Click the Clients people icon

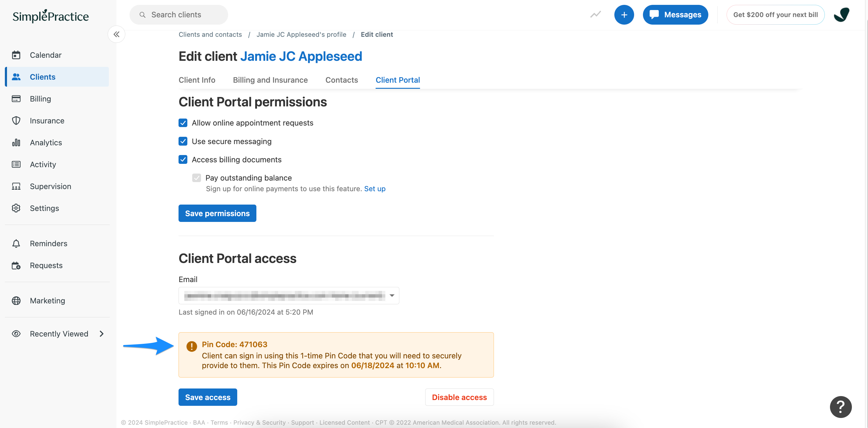(x=16, y=77)
